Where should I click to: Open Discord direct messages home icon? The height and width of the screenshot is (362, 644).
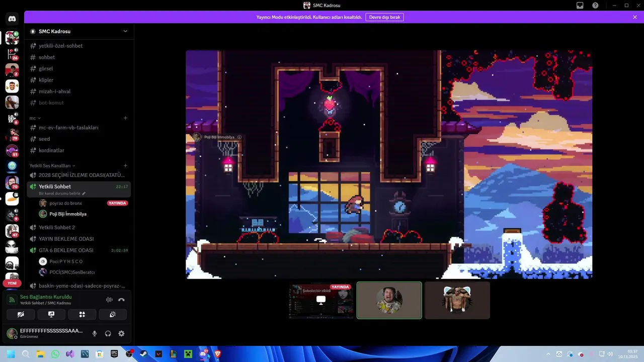click(x=12, y=19)
